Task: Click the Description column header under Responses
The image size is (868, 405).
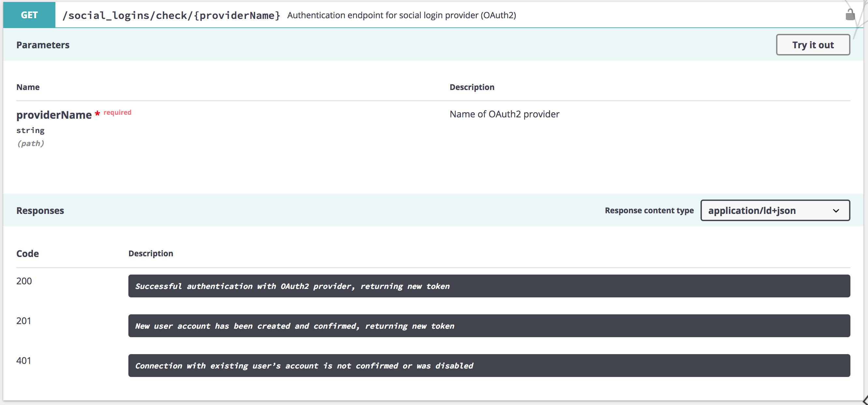Action: [x=151, y=253]
